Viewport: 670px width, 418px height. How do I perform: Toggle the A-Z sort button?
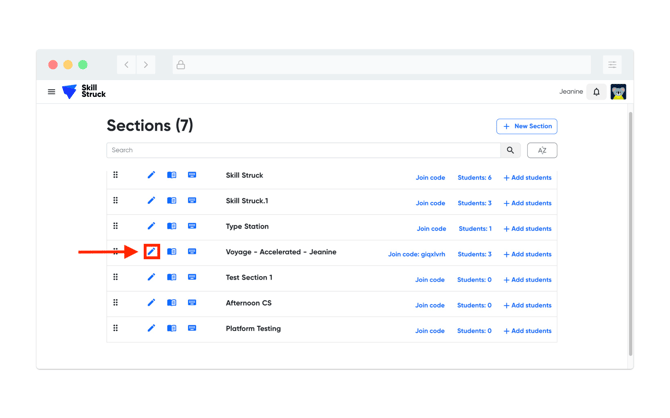(x=542, y=150)
